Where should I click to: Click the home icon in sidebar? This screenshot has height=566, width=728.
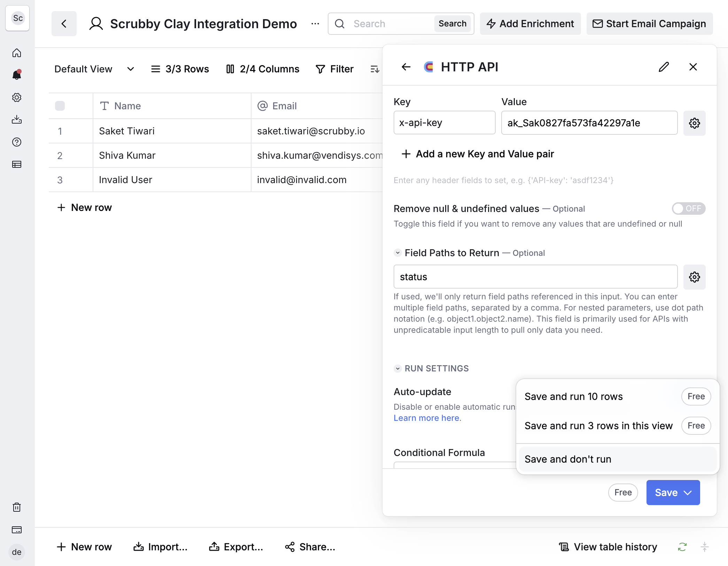[x=17, y=53]
